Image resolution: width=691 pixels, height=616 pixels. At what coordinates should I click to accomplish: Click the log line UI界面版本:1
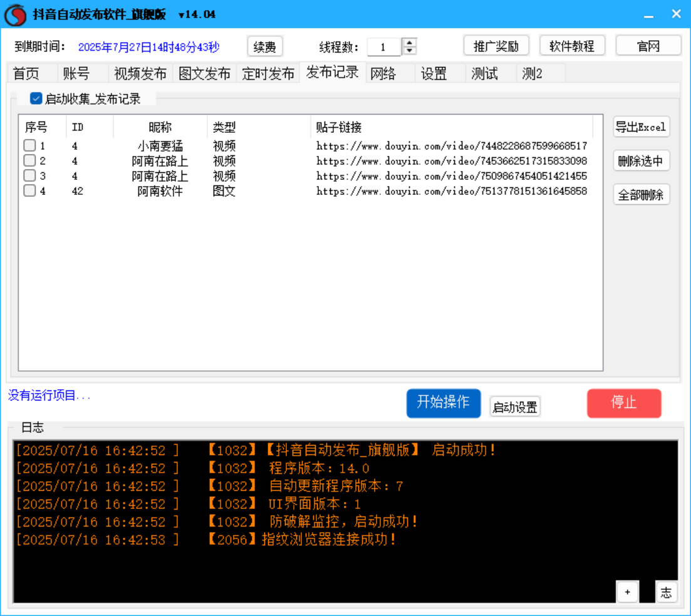[314, 504]
